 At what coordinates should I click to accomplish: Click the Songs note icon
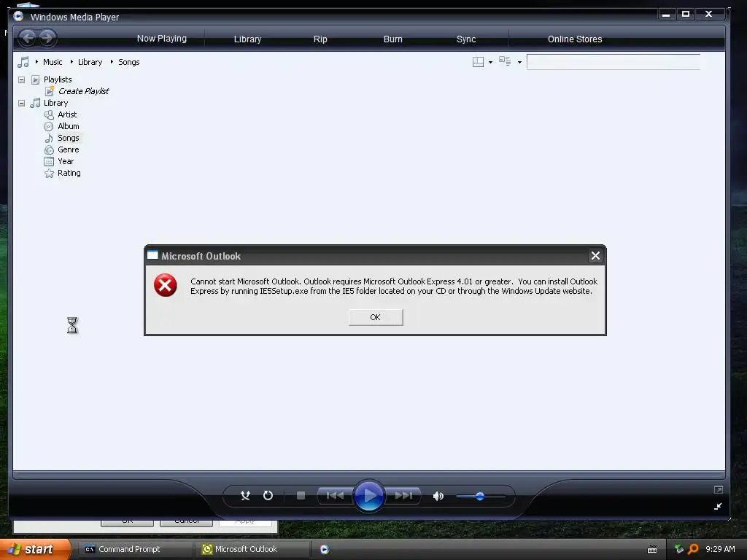[x=49, y=138]
